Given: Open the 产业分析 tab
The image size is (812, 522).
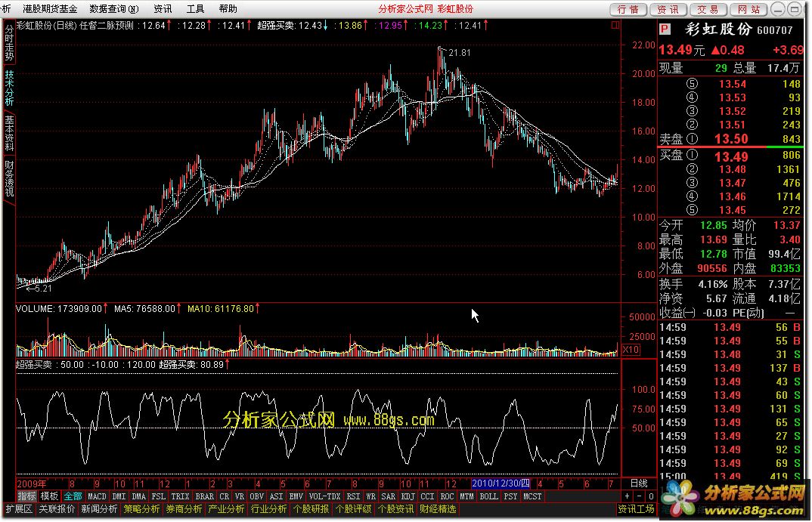Looking at the screenshot, I should 226,509.
